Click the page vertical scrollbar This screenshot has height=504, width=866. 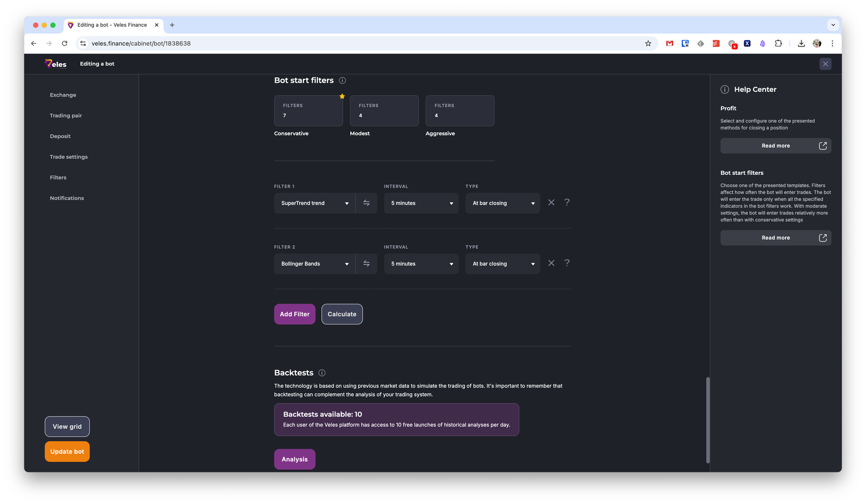click(708, 420)
